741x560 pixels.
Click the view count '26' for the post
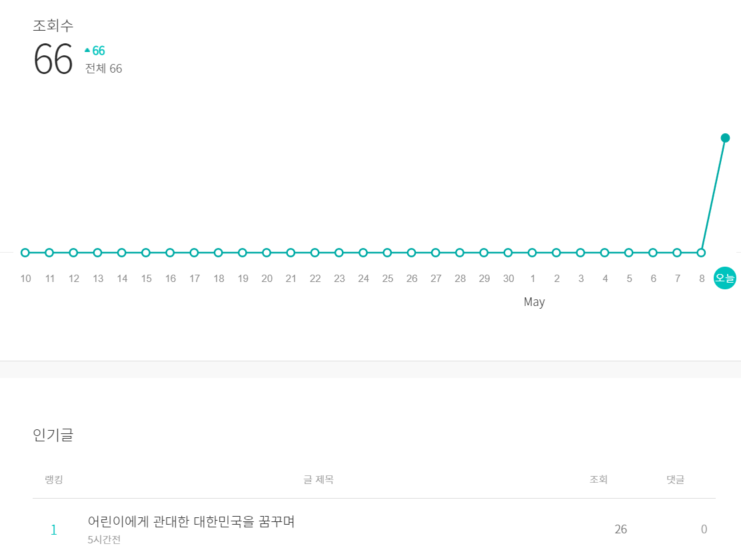tap(620, 529)
